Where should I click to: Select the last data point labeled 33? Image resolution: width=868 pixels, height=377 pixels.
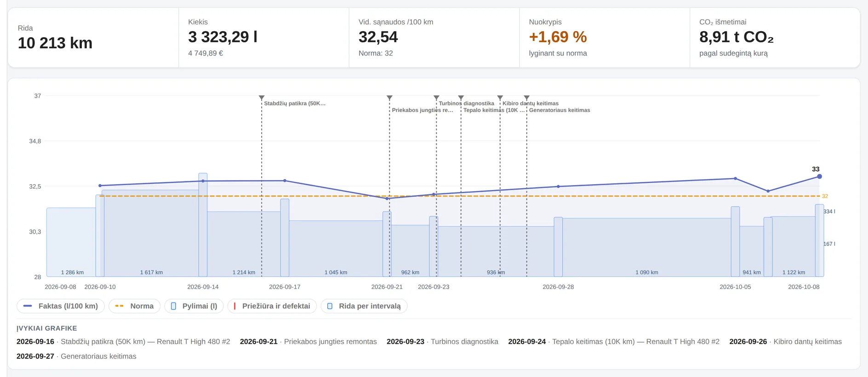tap(819, 176)
